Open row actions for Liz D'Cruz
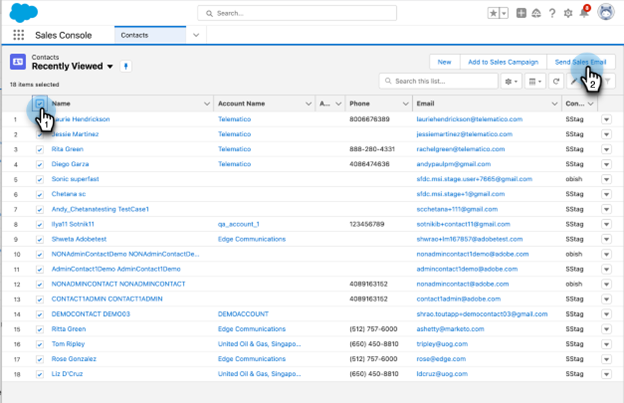 pyautogui.click(x=606, y=374)
